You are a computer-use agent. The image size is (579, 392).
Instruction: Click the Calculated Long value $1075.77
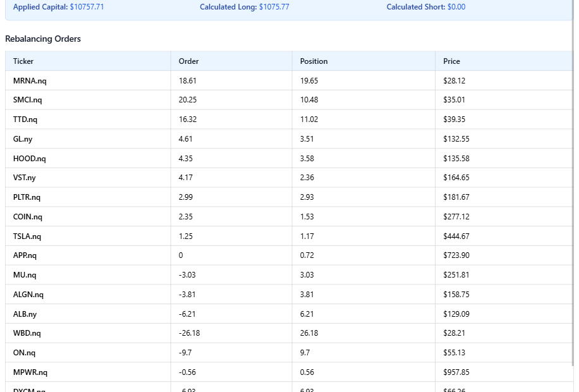(280, 7)
